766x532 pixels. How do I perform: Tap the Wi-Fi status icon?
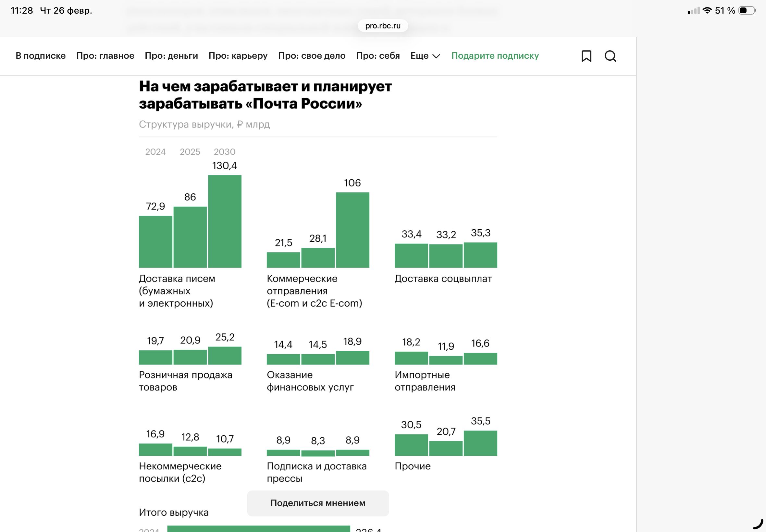tap(707, 11)
